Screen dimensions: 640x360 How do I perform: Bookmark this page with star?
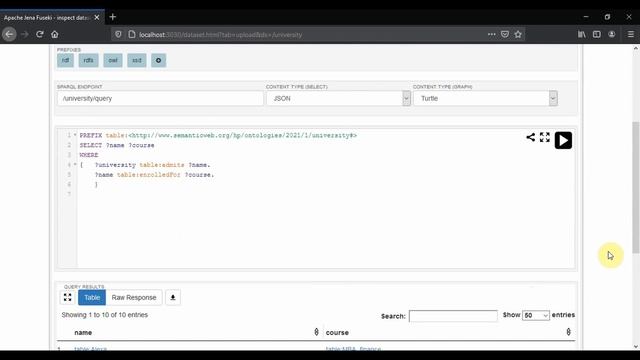[x=518, y=34]
